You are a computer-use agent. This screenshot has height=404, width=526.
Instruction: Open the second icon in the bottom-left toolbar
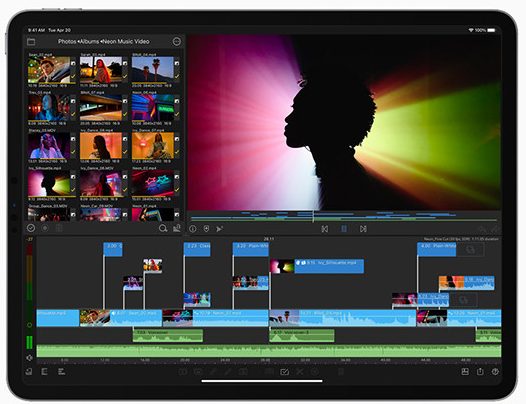44,371
